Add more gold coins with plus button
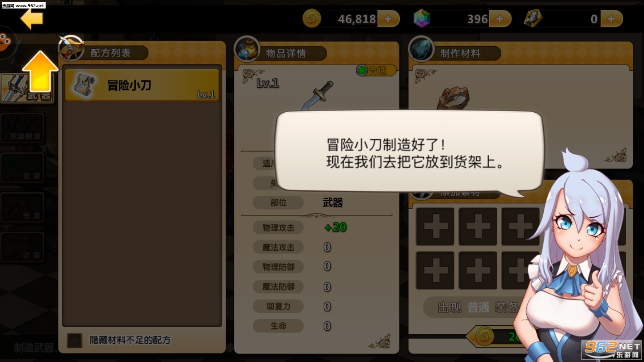Viewport: 644px width, 362px height. 388,19
